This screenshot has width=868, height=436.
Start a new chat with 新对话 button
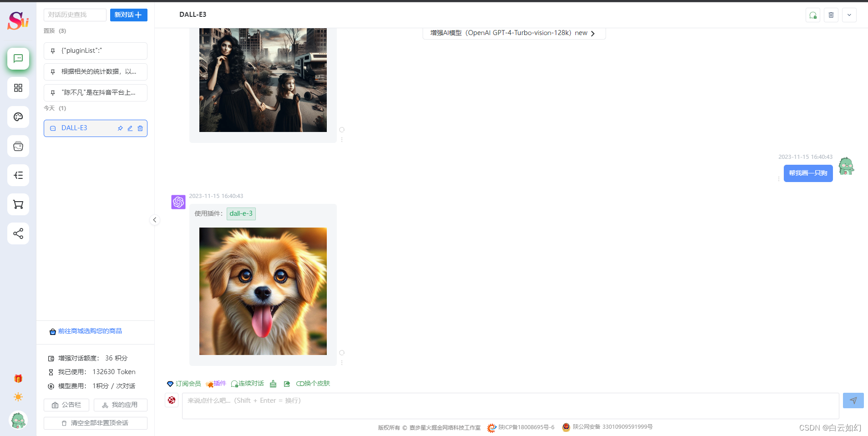point(129,15)
